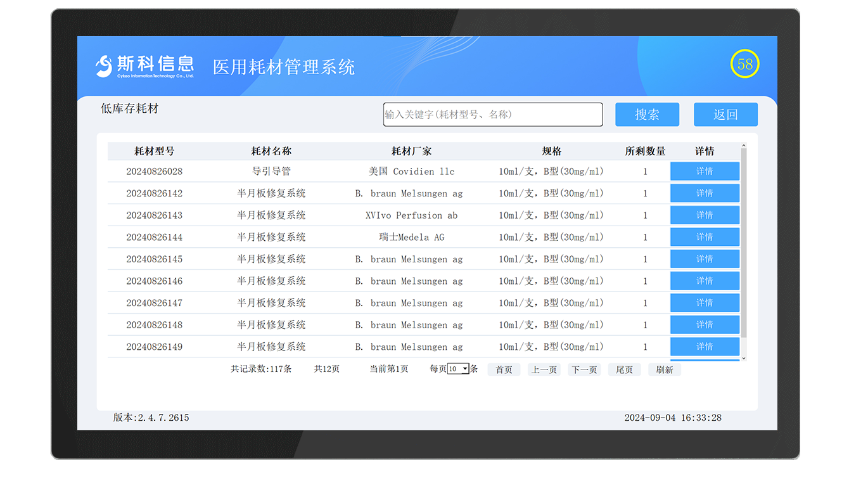
Task: Click the yellow 58 counter badge
Action: [744, 64]
